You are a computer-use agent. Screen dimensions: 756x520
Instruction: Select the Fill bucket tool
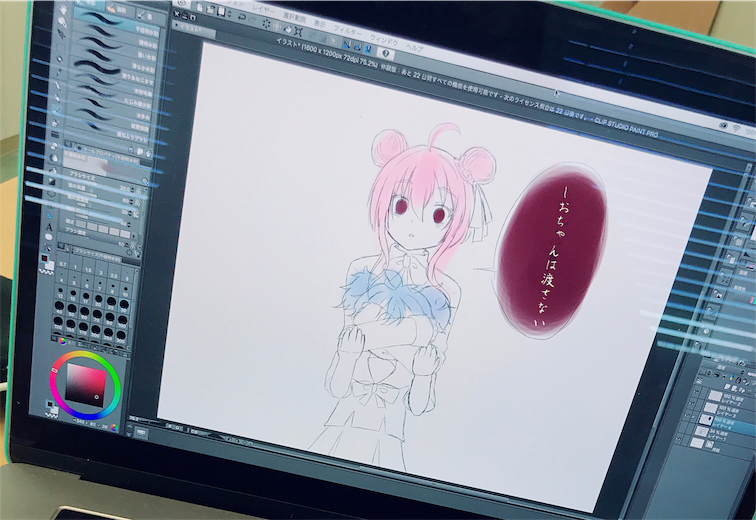point(53,171)
